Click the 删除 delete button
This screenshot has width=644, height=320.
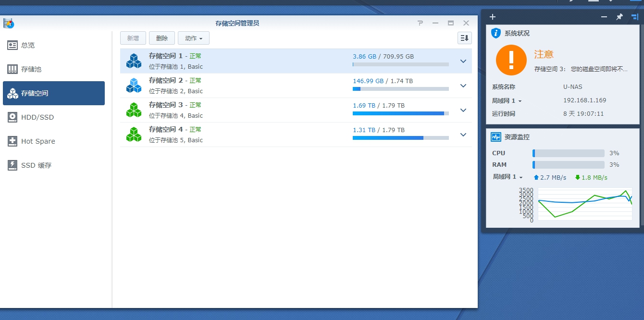(x=162, y=38)
